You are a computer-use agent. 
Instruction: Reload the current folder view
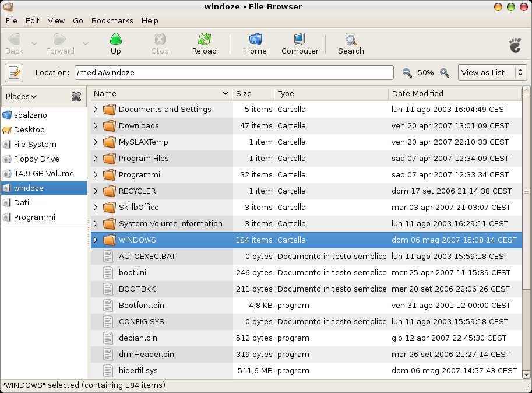coord(205,44)
